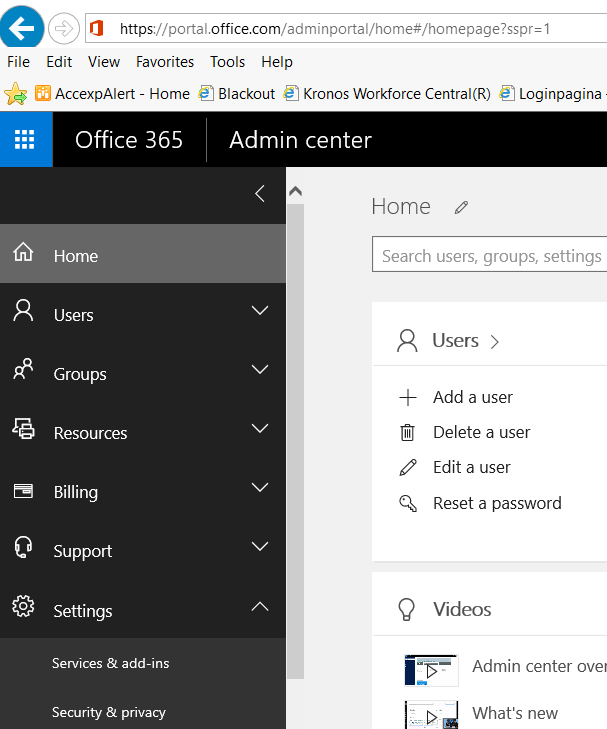Click the headset icon for Support
This screenshot has width=607, height=729.
tap(23, 550)
